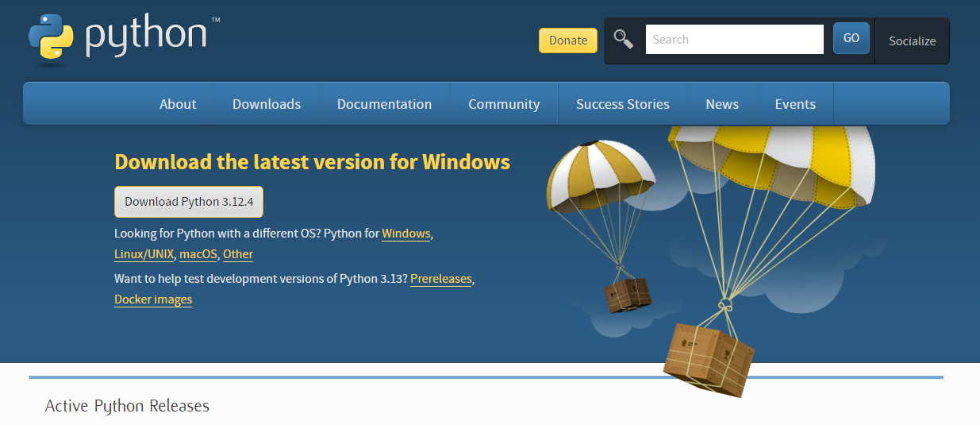Focus the Search input field
980x425 pixels.
(x=734, y=40)
